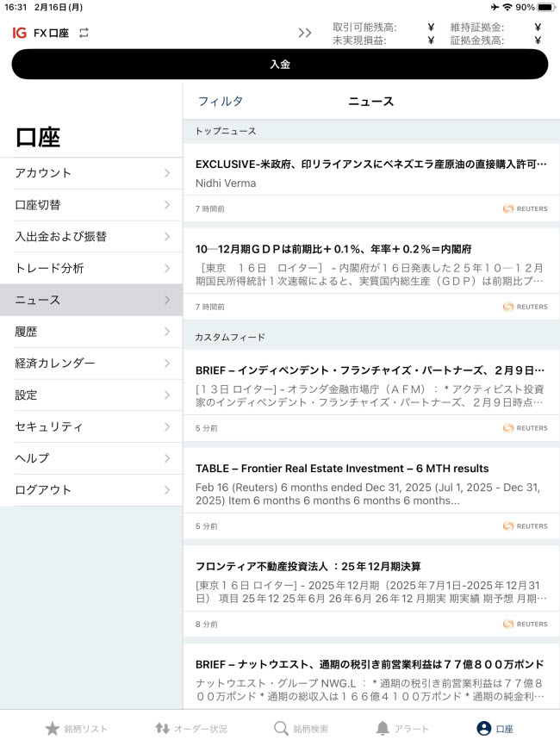Open the アカウント menu row
560x746 pixels.
(91, 173)
